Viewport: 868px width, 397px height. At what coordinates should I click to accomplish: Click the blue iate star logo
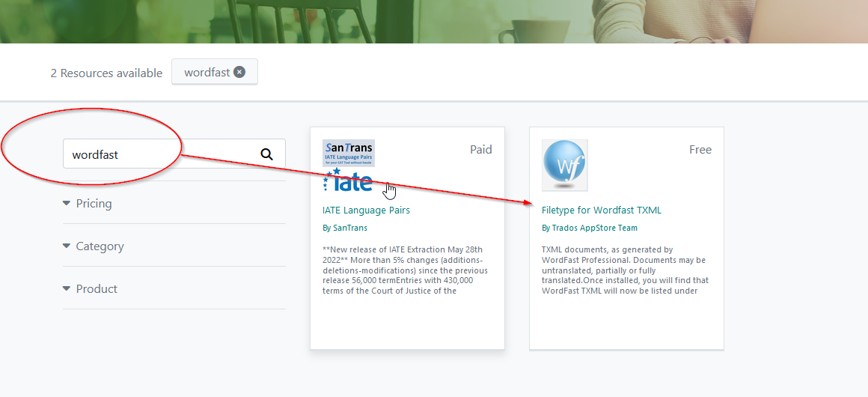[348, 181]
